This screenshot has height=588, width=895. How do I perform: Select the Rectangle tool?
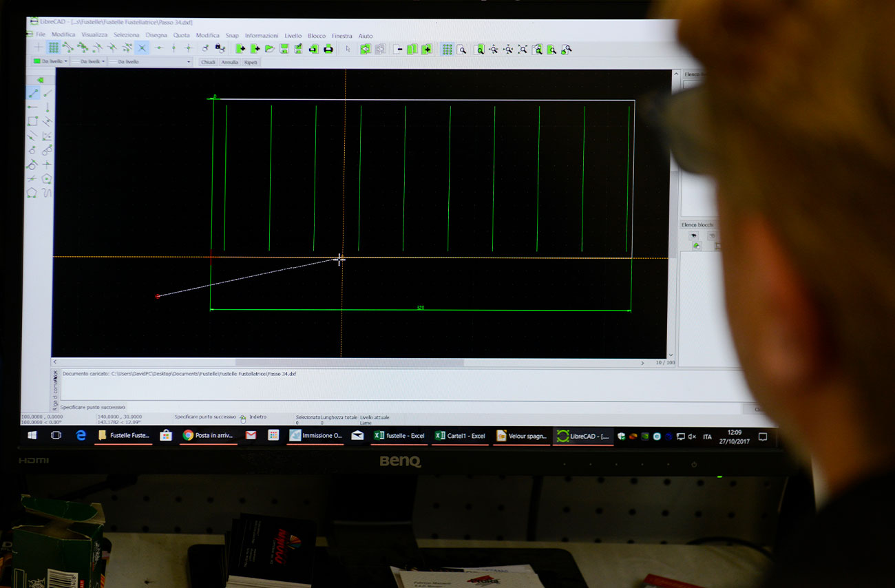[x=32, y=121]
